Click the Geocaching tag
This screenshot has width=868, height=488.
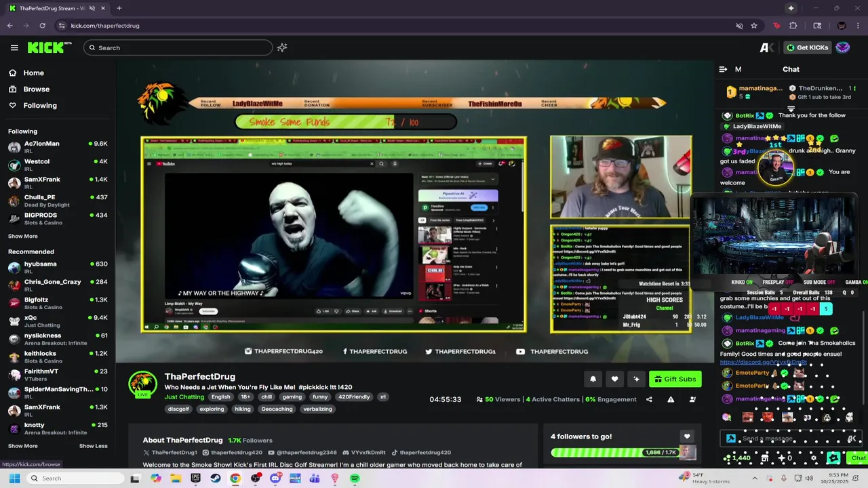pyautogui.click(x=277, y=409)
